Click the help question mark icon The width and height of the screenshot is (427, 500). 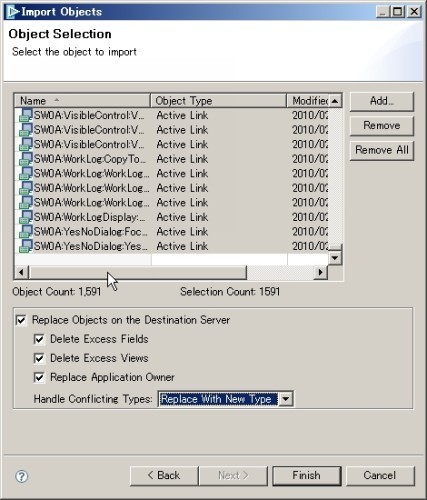coord(22,476)
